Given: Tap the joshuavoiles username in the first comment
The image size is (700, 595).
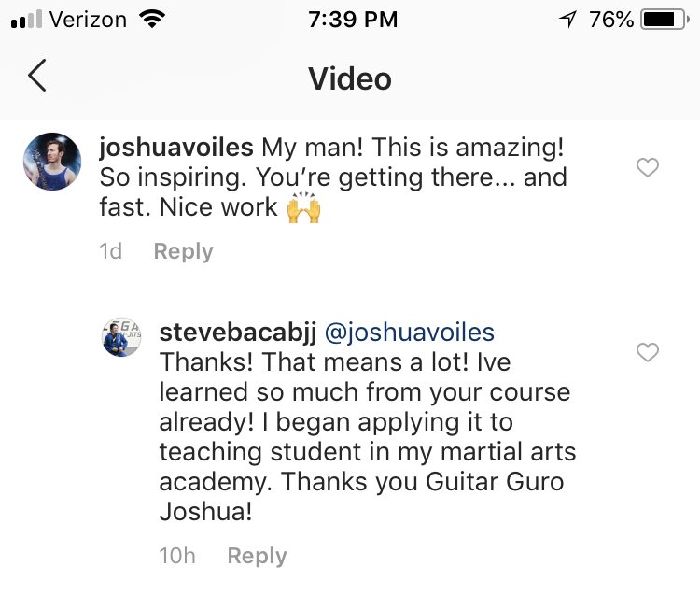Looking at the screenshot, I should (175, 148).
